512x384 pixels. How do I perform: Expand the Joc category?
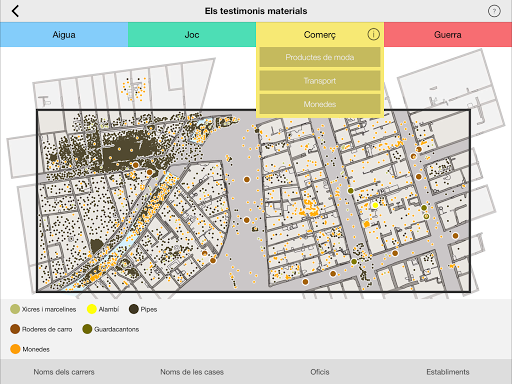pos(192,35)
